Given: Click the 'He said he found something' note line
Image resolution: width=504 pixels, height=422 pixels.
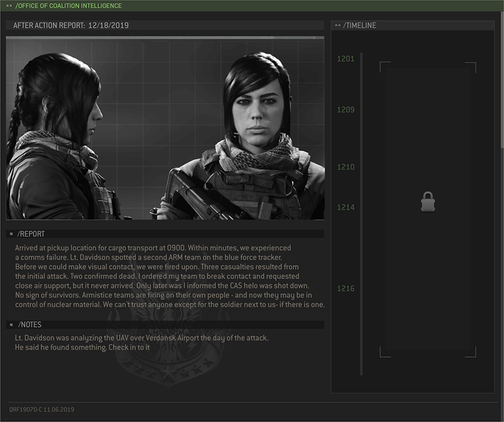Looking at the screenshot, I should tap(82, 348).
